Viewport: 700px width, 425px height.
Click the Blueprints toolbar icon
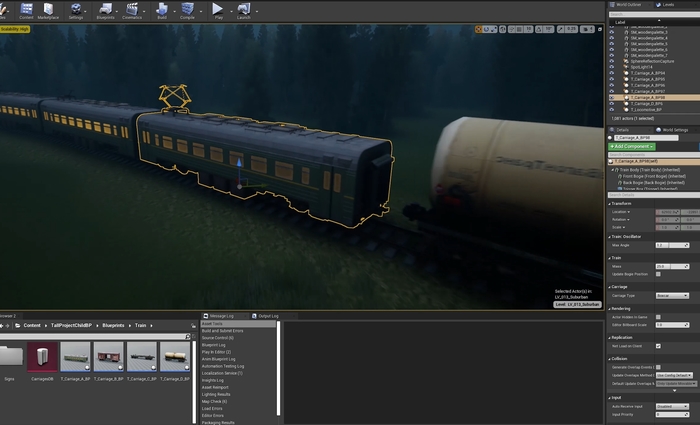(105, 10)
